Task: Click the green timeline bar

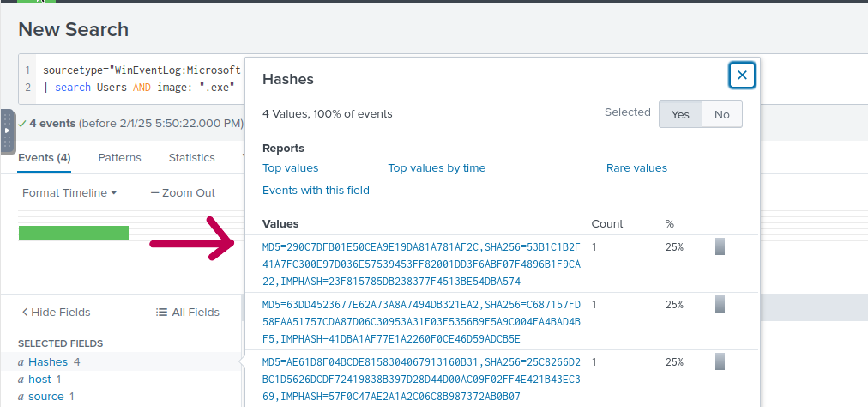Action: [73, 233]
